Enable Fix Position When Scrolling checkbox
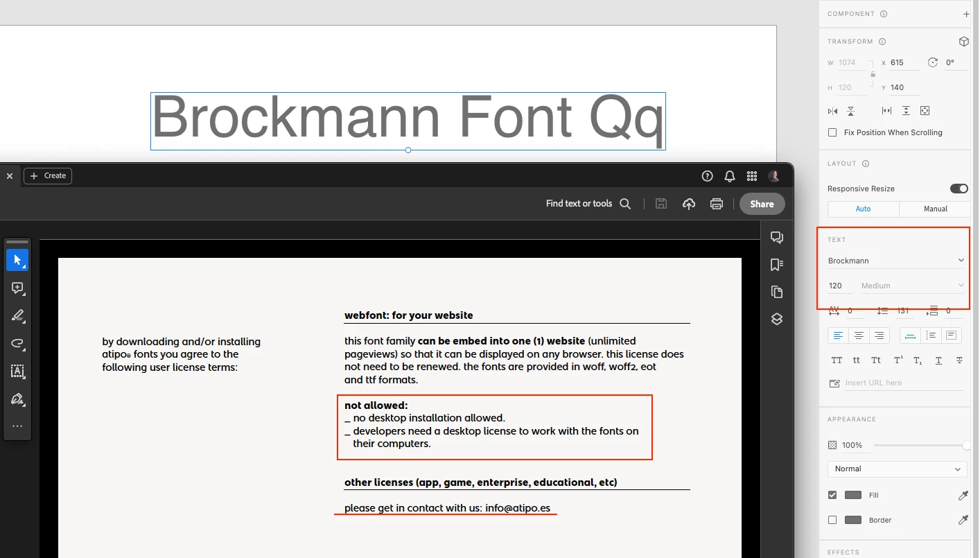 [832, 132]
